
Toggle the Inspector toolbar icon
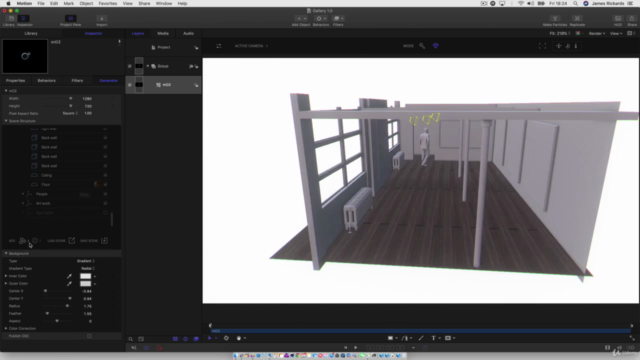point(23,18)
